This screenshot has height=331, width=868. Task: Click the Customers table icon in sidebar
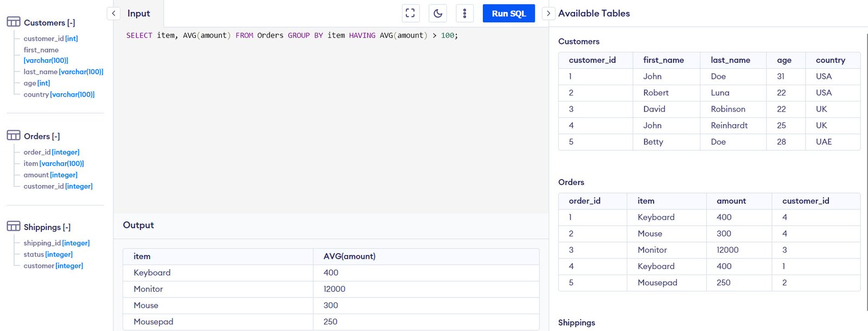pyautogui.click(x=14, y=22)
